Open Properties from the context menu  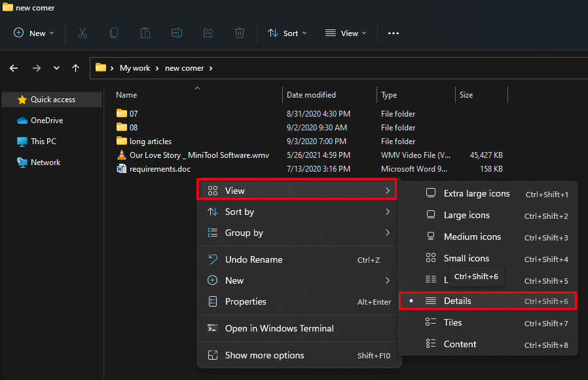[299, 301]
